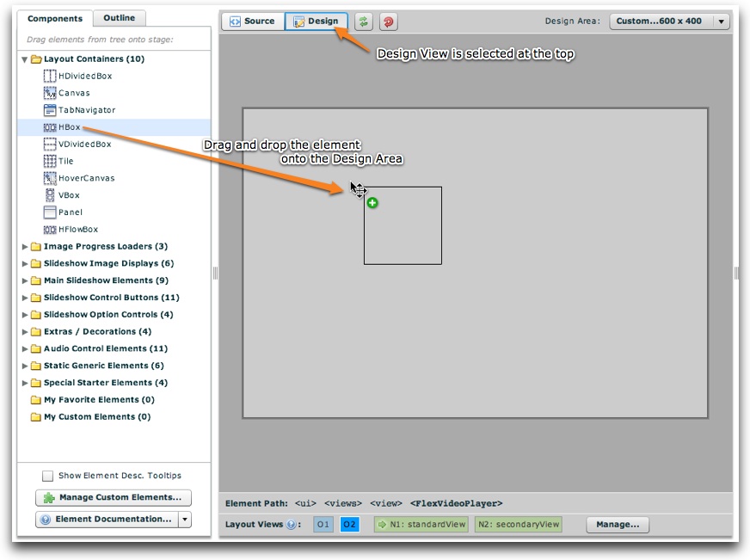Click the green refresh toolbar icon
This screenshot has width=750, height=560.
[364, 22]
